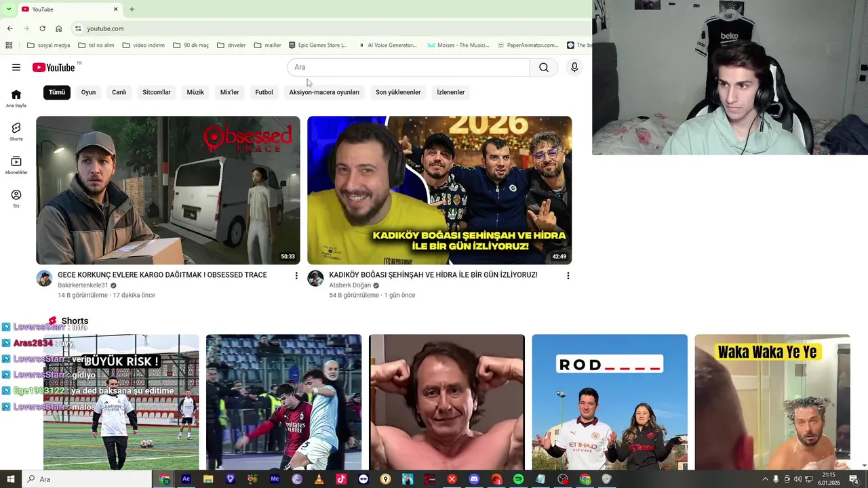Screen dimensions: 868x488
Task: Open TikTok from the taskbar
Action: click(x=341, y=479)
